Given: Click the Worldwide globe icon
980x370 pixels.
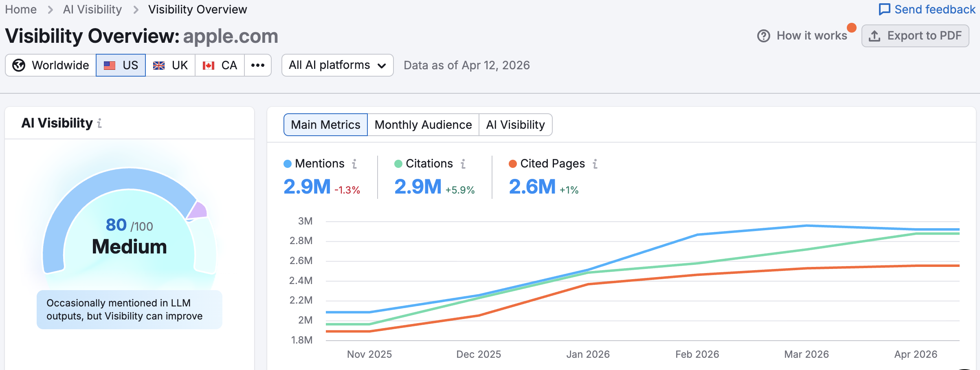Looking at the screenshot, I should pyautogui.click(x=19, y=65).
